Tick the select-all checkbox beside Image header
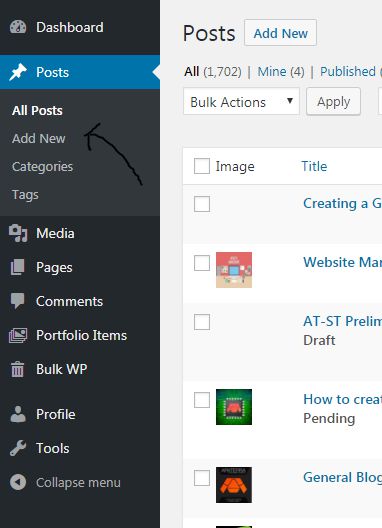382x528 pixels. (x=202, y=166)
